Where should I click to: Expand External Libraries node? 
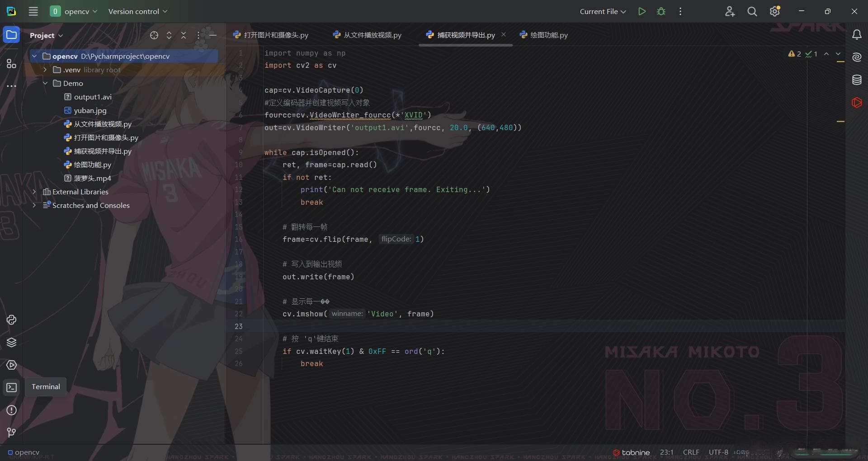[x=34, y=192]
